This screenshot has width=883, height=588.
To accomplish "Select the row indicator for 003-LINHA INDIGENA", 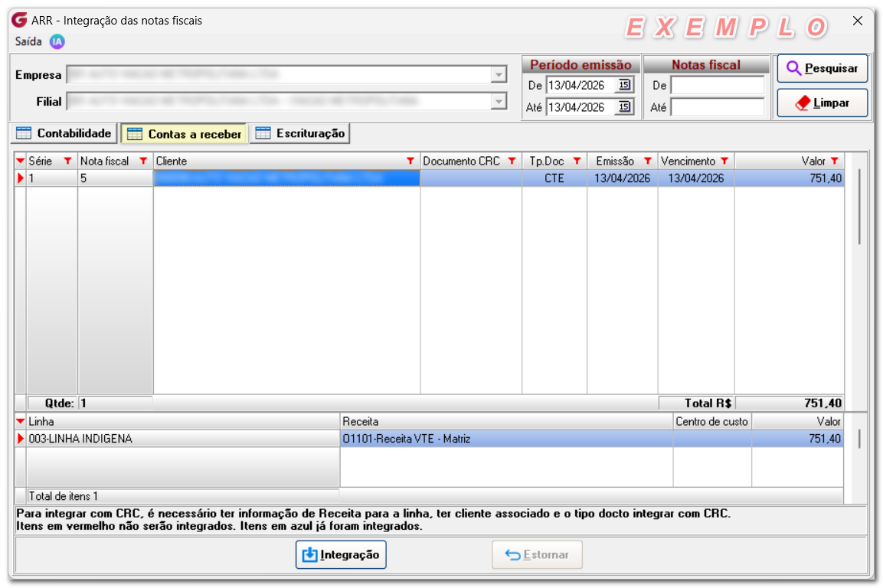I will 20,439.
